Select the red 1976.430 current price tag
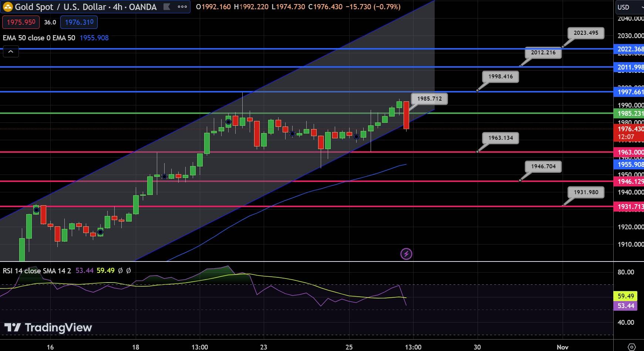644x351 pixels. click(629, 133)
